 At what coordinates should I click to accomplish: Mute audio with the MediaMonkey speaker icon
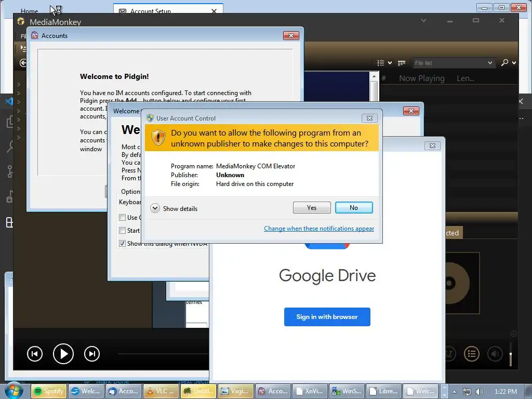coord(495,354)
